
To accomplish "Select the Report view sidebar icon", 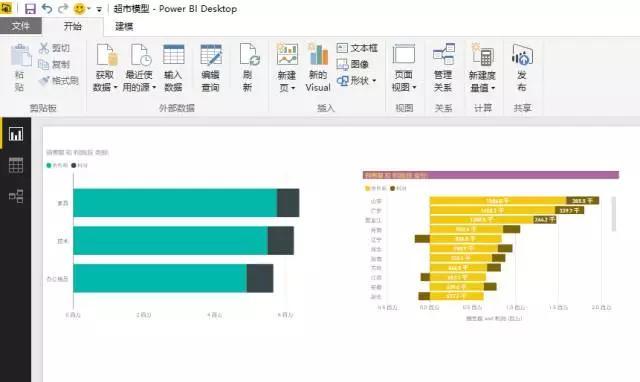I will 16,134.
